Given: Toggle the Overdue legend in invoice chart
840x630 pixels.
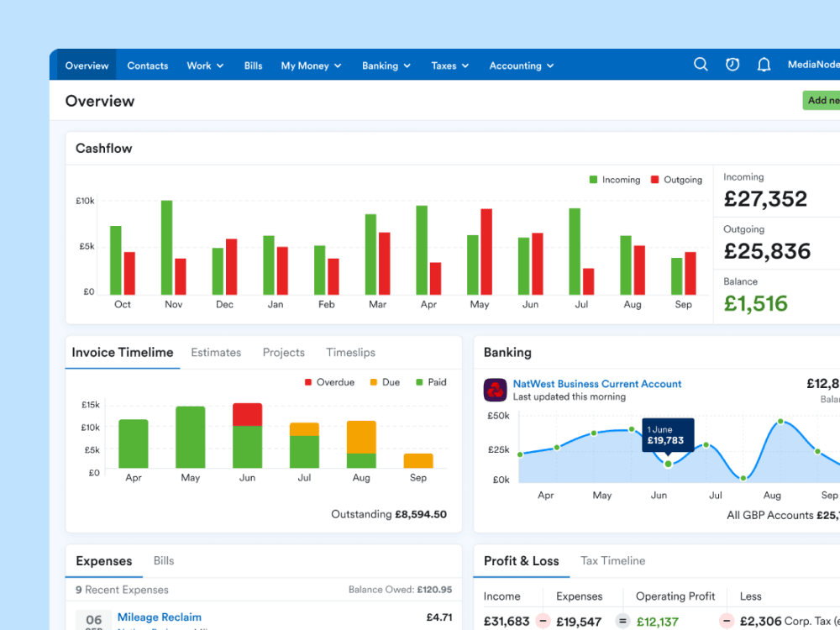Looking at the screenshot, I should click(329, 382).
